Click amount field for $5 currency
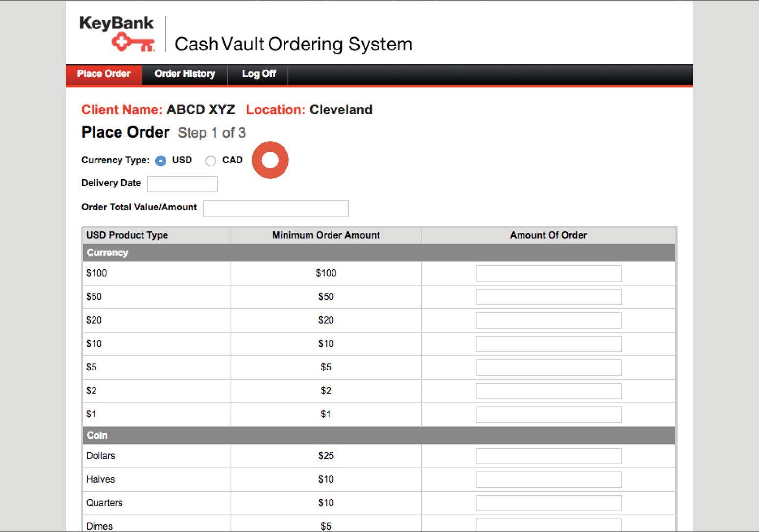 click(548, 367)
